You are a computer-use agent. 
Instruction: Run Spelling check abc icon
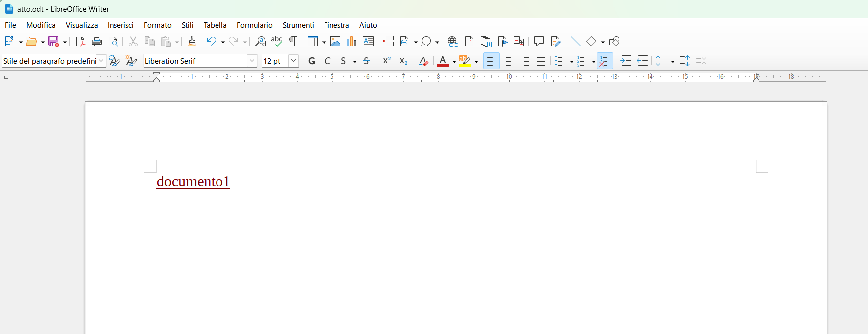(x=277, y=42)
